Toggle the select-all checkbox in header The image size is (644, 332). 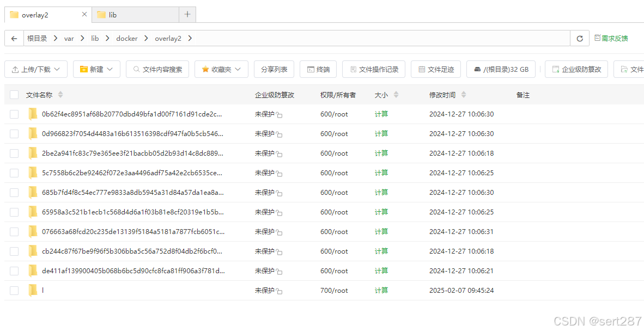point(14,95)
